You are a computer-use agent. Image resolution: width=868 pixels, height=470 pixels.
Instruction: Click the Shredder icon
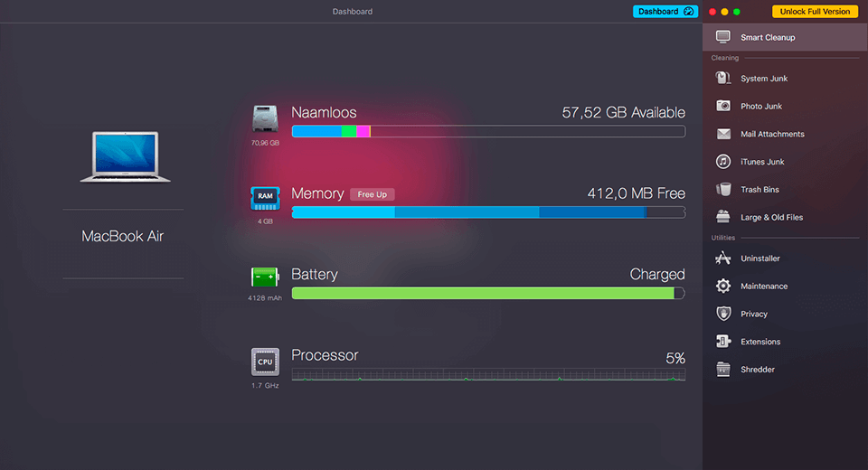pyautogui.click(x=723, y=370)
